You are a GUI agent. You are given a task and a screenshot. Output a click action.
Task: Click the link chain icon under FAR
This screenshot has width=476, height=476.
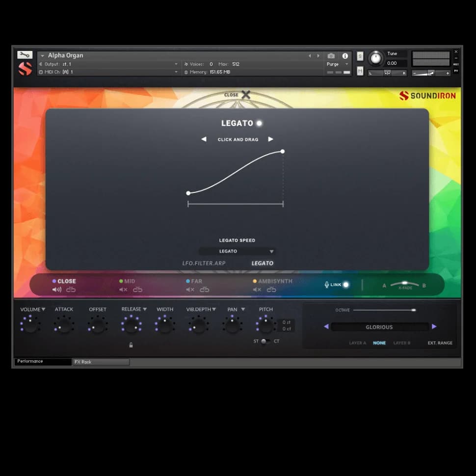(x=205, y=290)
